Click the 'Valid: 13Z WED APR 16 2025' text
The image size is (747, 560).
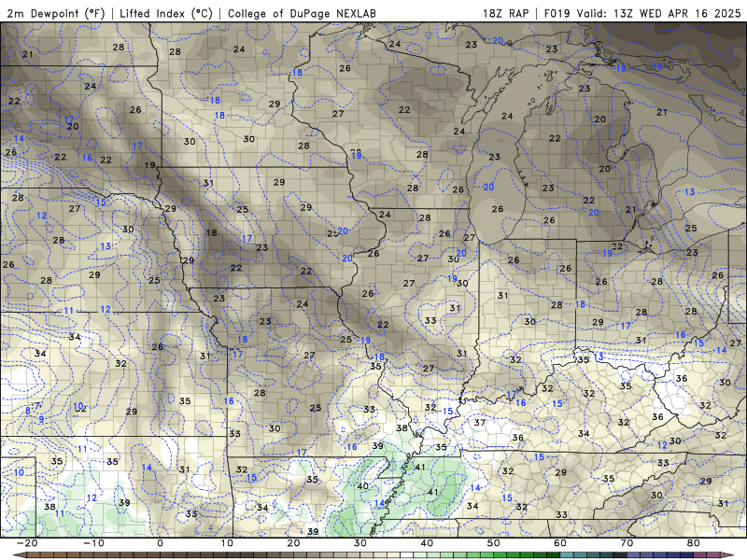point(659,13)
